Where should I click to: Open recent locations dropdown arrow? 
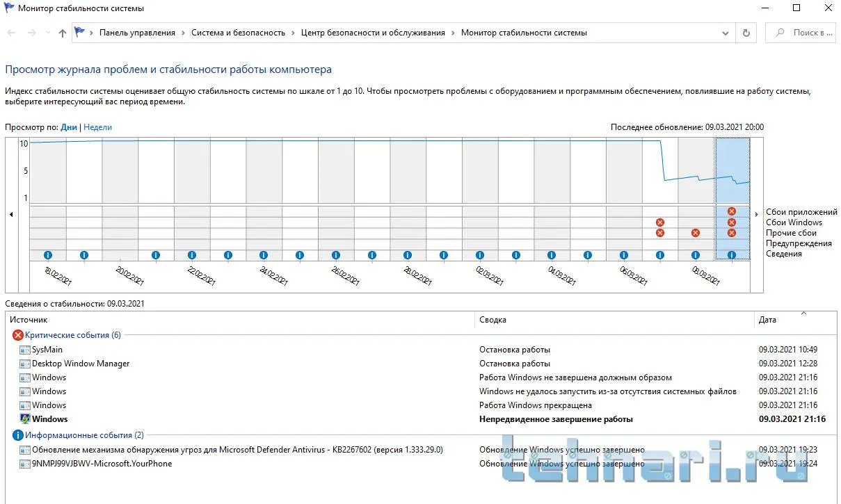[x=48, y=33]
